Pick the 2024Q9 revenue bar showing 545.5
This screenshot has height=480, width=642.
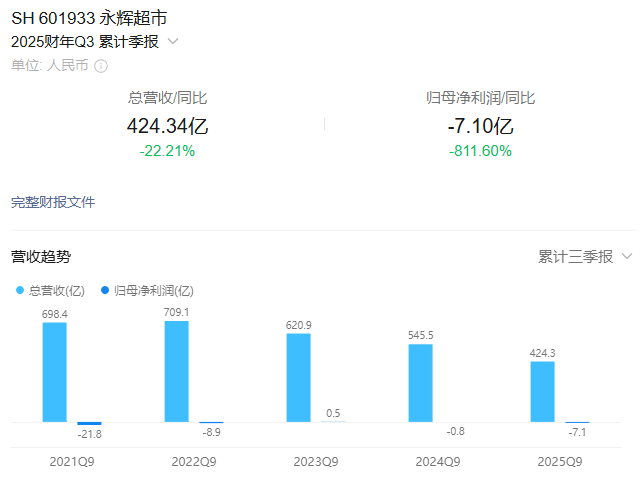(421, 383)
